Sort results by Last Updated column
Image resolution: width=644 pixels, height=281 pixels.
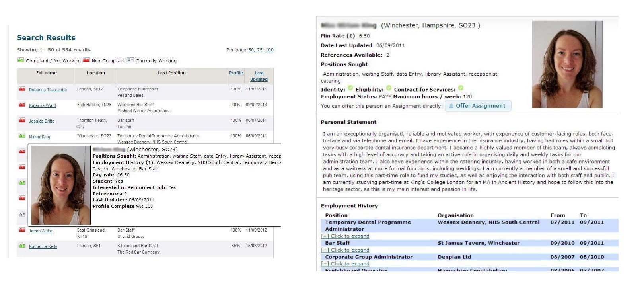click(x=259, y=76)
